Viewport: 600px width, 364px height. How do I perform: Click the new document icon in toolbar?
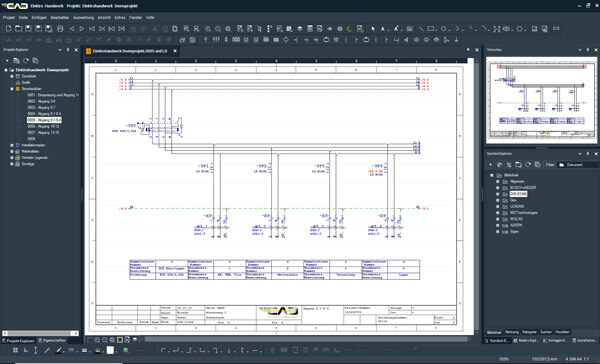coord(9,29)
